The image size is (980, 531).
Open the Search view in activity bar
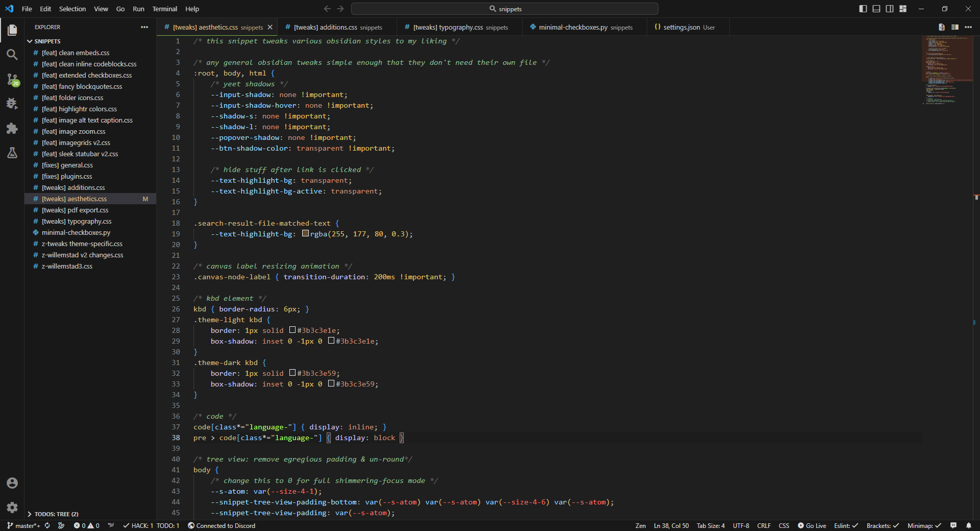[12, 55]
